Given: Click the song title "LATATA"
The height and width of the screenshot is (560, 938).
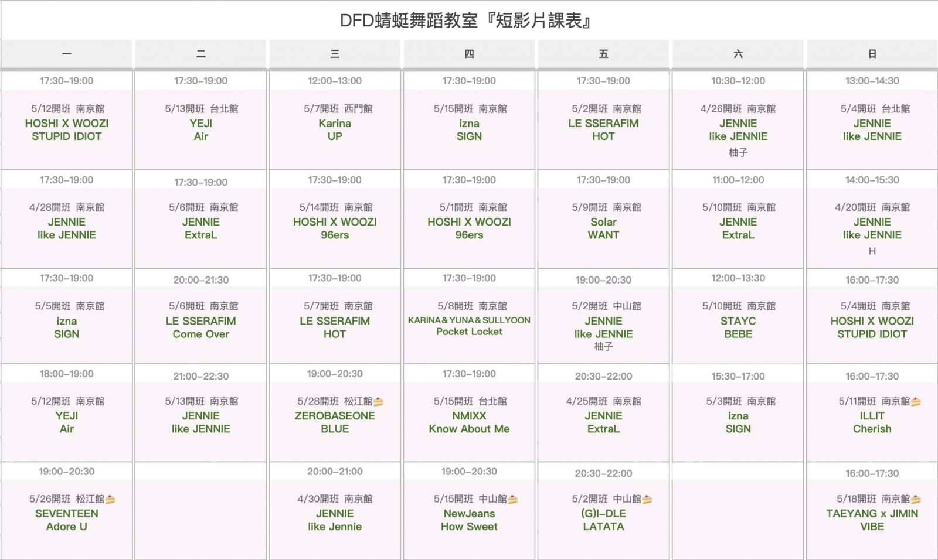Looking at the screenshot, I should coord(603,527).
